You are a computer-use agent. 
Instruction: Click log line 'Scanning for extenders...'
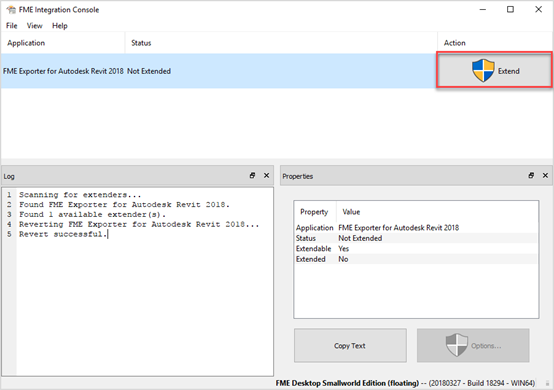coord(80,195)
